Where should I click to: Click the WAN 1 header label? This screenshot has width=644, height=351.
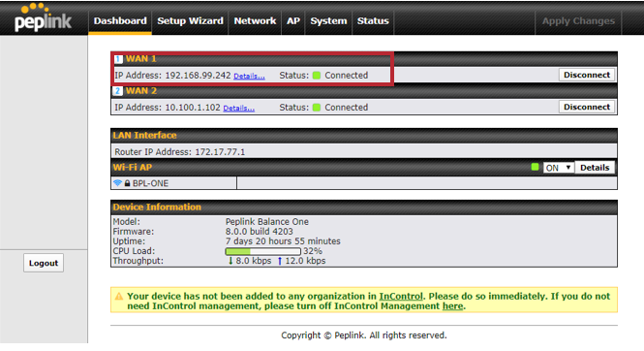point(140,59)
